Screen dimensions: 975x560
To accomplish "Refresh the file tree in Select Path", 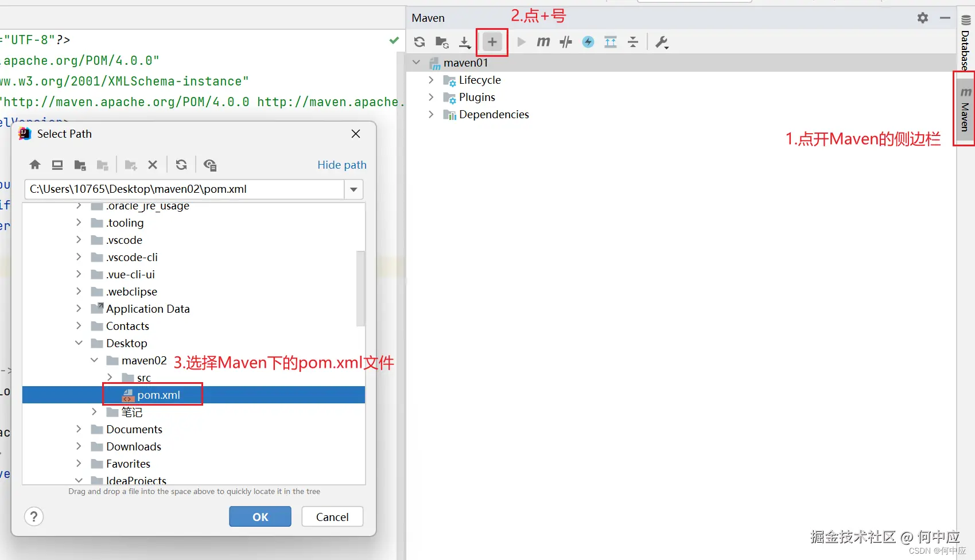I will (181, 165).
